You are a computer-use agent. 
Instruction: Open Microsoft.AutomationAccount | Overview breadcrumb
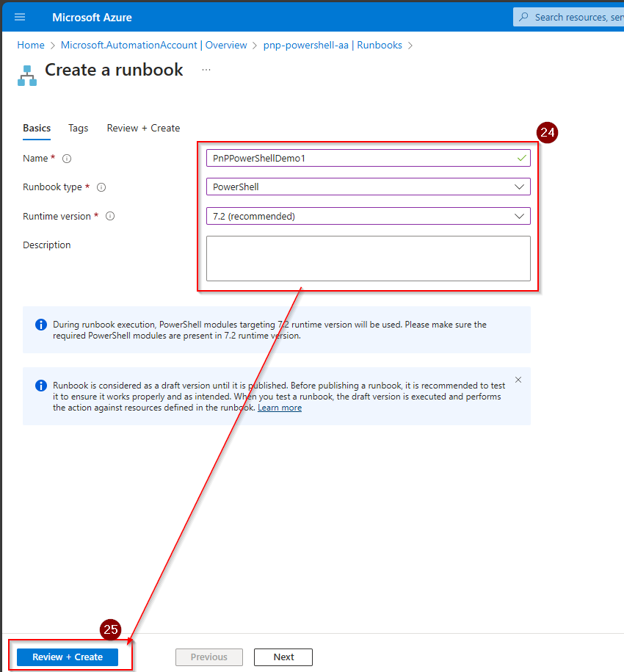coord(153,45)
